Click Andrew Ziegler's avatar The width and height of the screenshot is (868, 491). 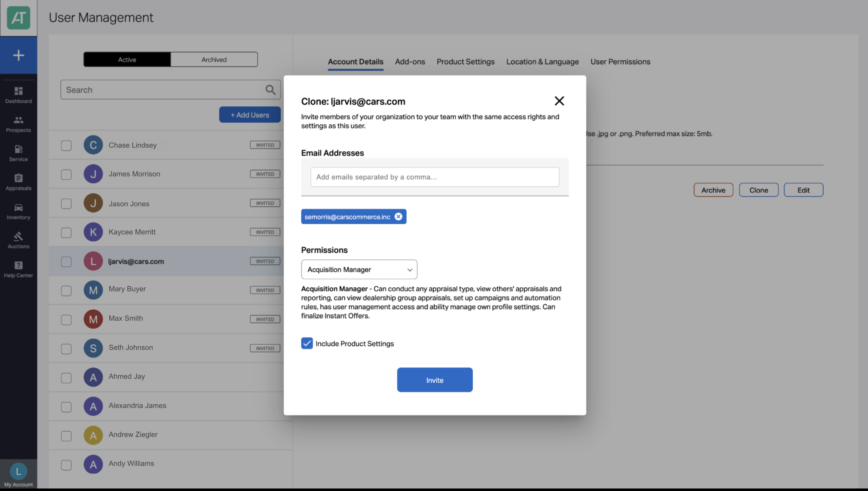tap(93, 435)
